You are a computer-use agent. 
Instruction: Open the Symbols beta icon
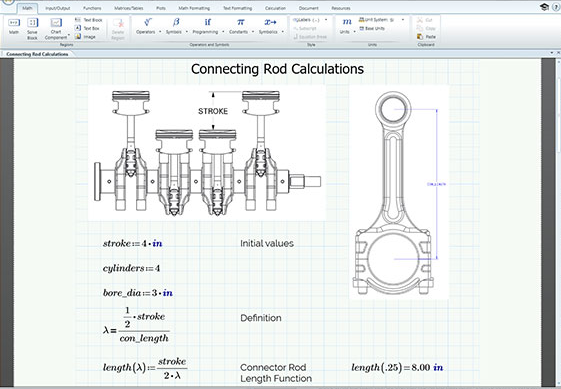click(176, 22)
